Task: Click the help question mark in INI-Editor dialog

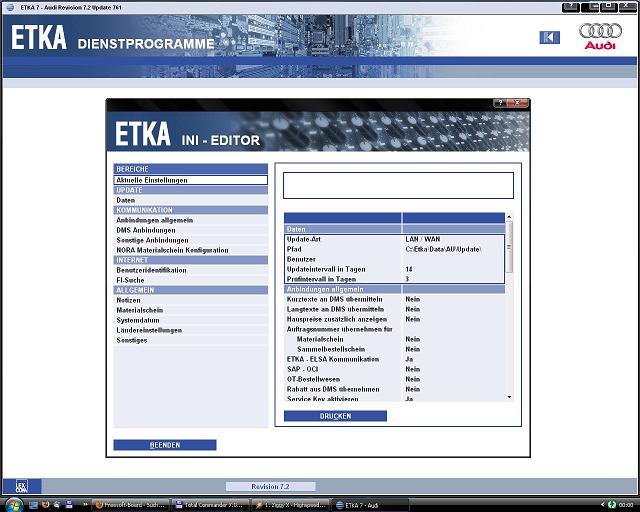Action: tap(500, 103)
